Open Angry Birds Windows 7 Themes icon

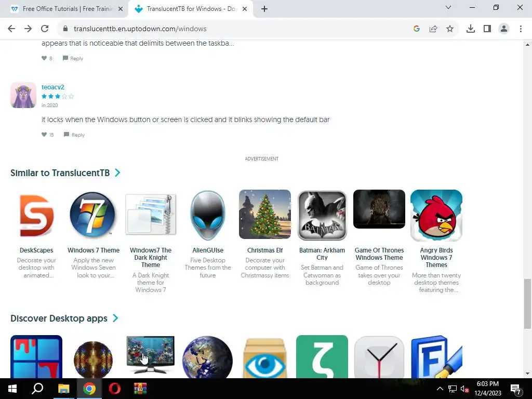436,215
